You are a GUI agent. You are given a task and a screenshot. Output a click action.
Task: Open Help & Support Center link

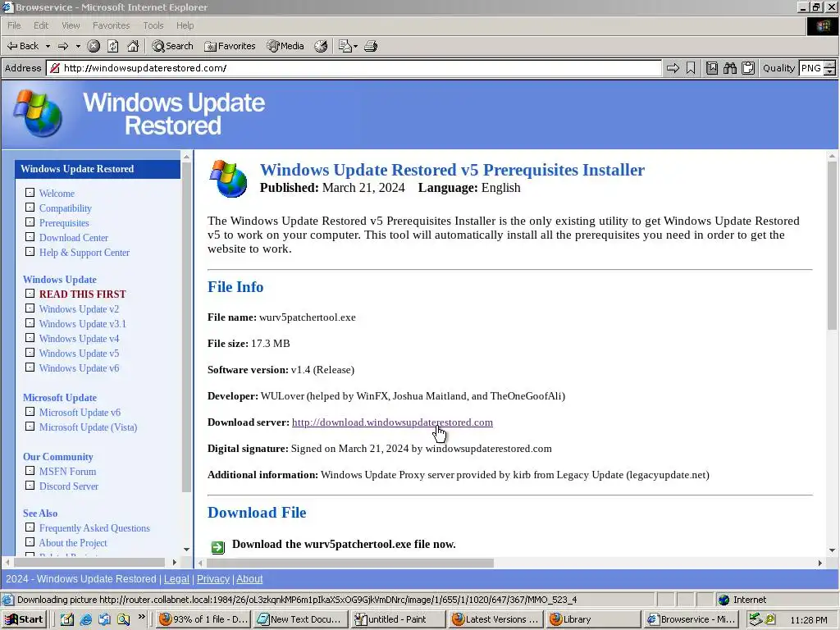[84, 253]
